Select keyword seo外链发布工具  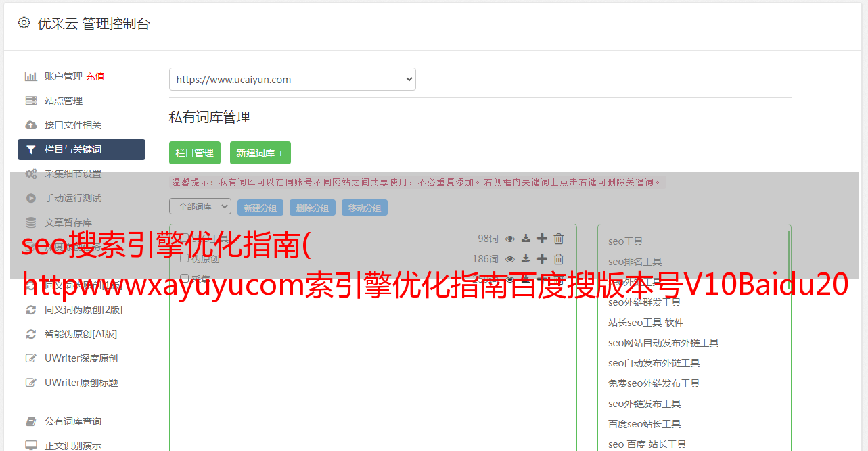(x=645, y=404)
